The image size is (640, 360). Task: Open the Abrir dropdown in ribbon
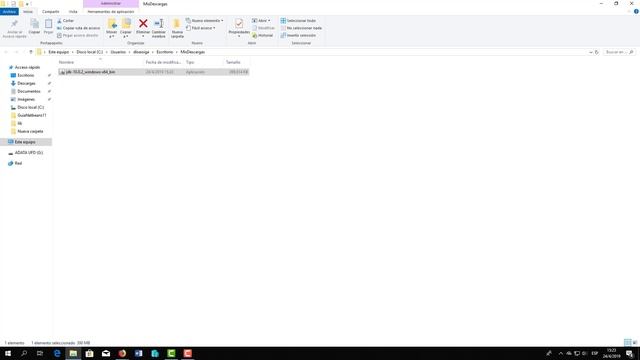click(261, 20)
